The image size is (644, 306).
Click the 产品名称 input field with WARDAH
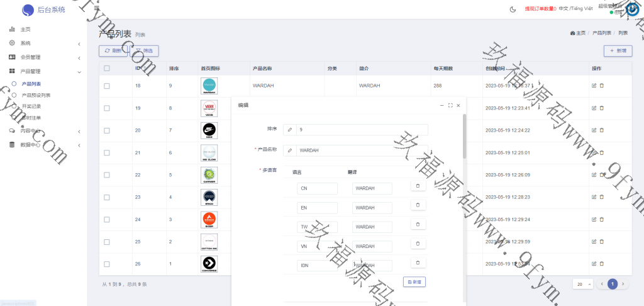point(362,150)
